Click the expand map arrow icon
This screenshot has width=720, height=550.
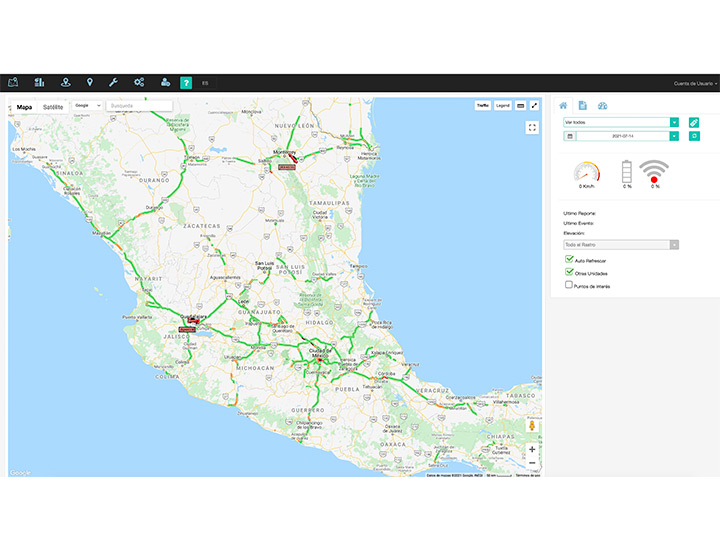coord(534,106)
